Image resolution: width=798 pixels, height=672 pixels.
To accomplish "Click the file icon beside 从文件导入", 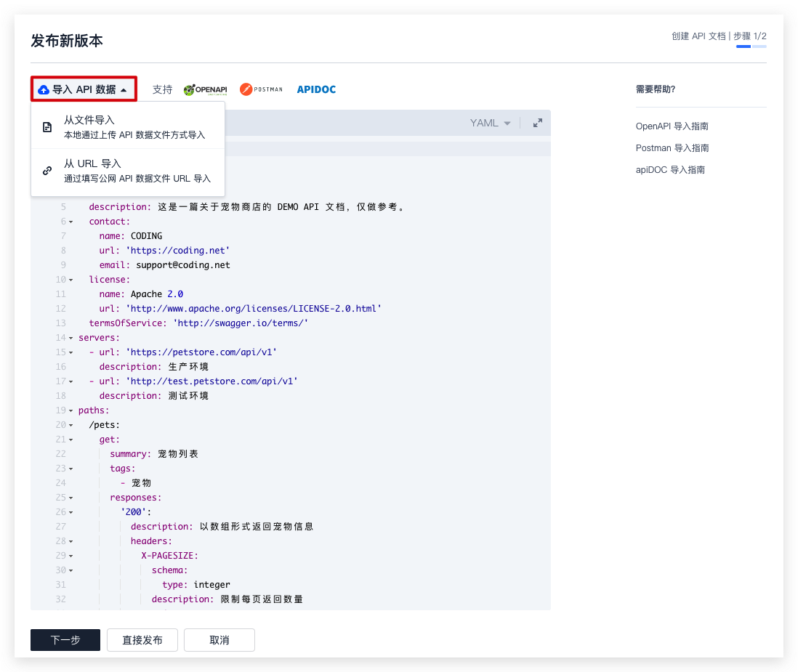I will click(x=47, y=127).
